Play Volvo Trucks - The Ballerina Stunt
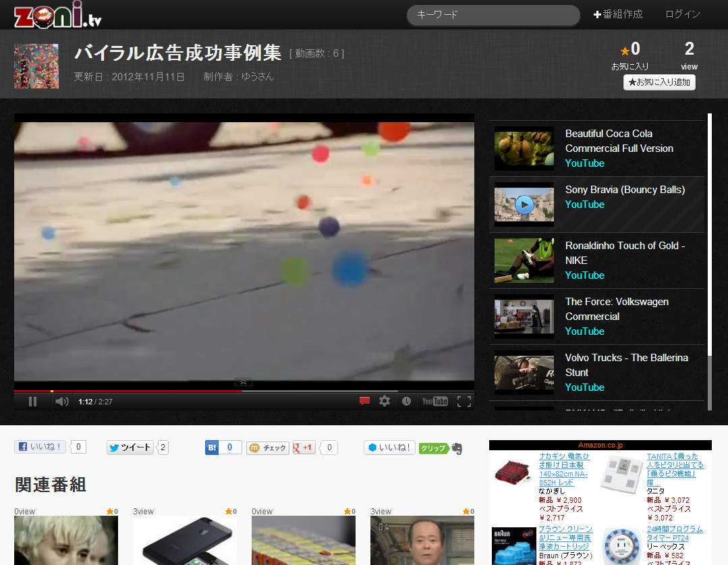The image size is (728, 565). click(x=626, y=365)
